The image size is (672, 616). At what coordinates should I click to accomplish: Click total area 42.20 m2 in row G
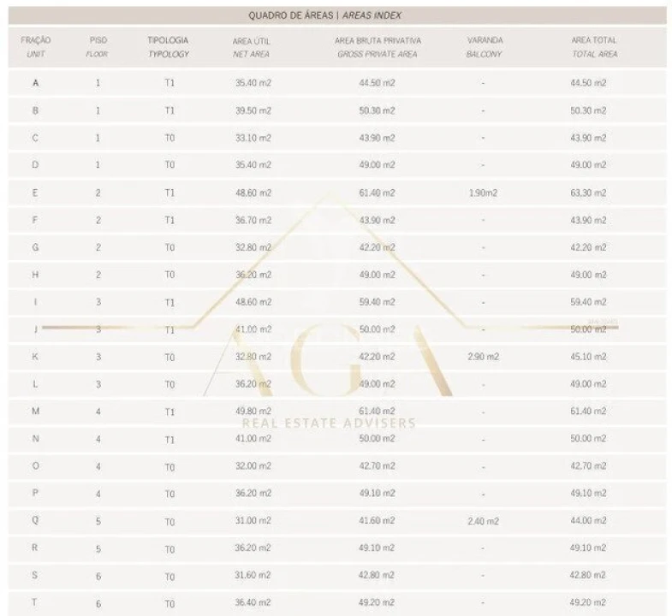point(588,247)
